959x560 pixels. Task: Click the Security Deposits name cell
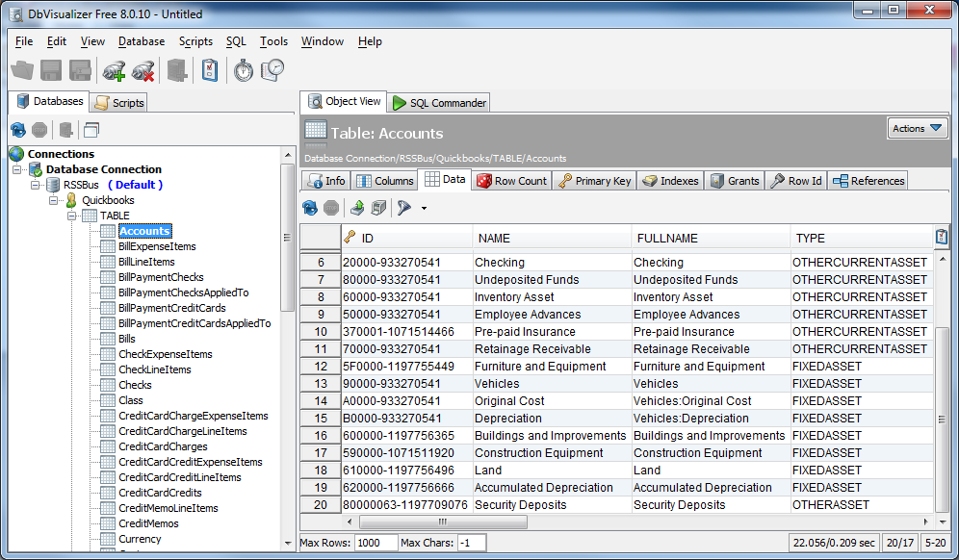(x=552, y=505)
